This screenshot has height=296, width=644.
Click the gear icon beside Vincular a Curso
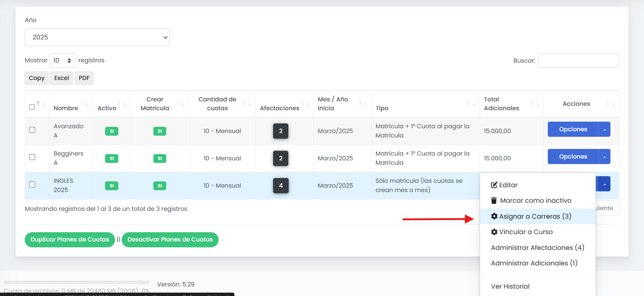[x=494, y=232]
